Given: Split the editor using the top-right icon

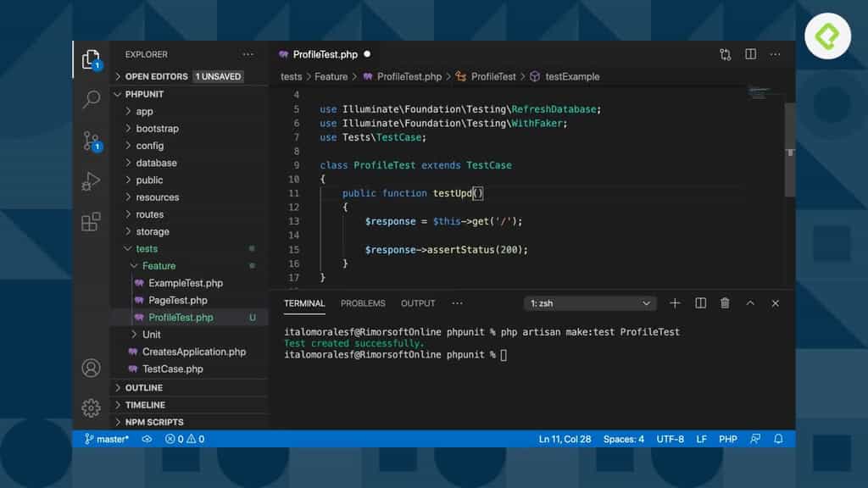Looking at the screenshot, I should [x=749, y=53].
